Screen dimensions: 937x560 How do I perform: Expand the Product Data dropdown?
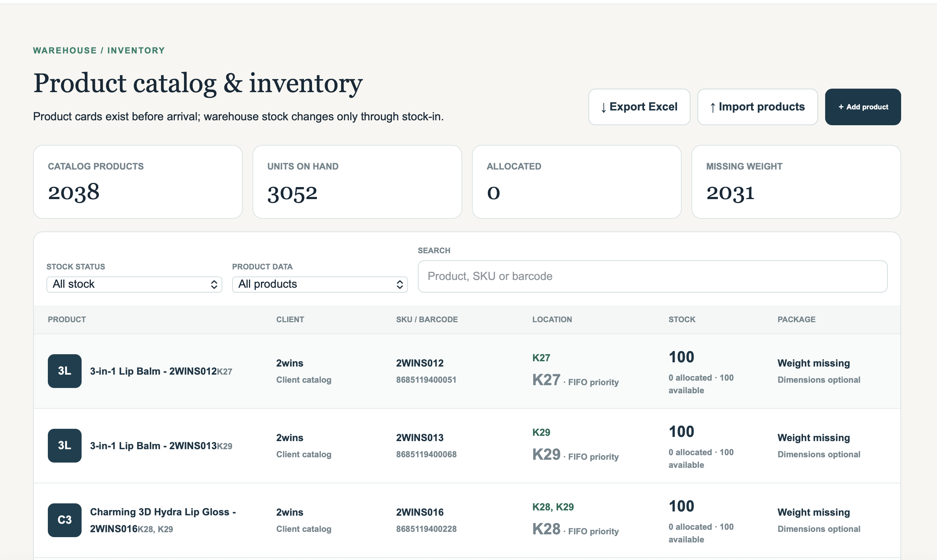point(320,284)
